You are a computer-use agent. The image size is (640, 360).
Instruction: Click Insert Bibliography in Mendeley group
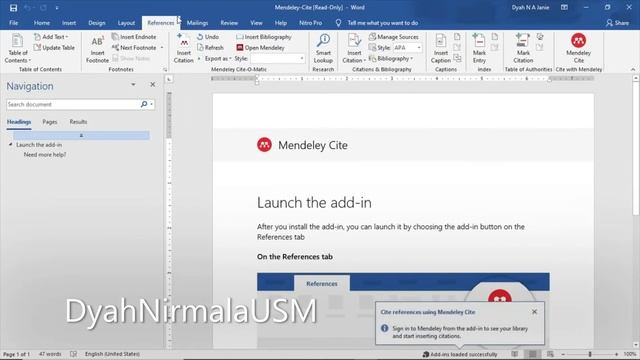[264, 37]
